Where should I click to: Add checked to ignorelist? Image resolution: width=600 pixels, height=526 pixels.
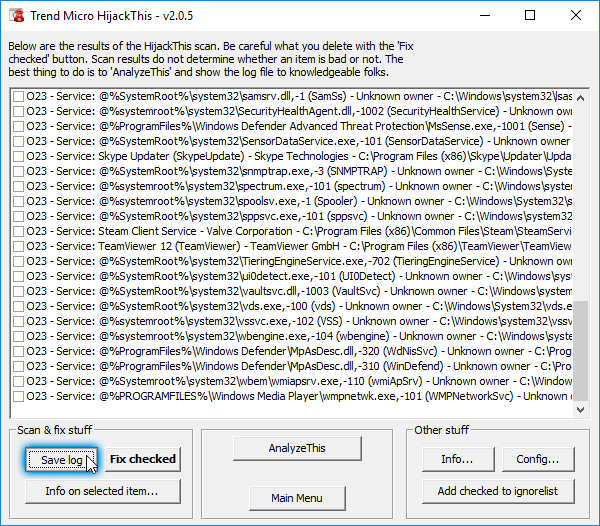(498, 491)
